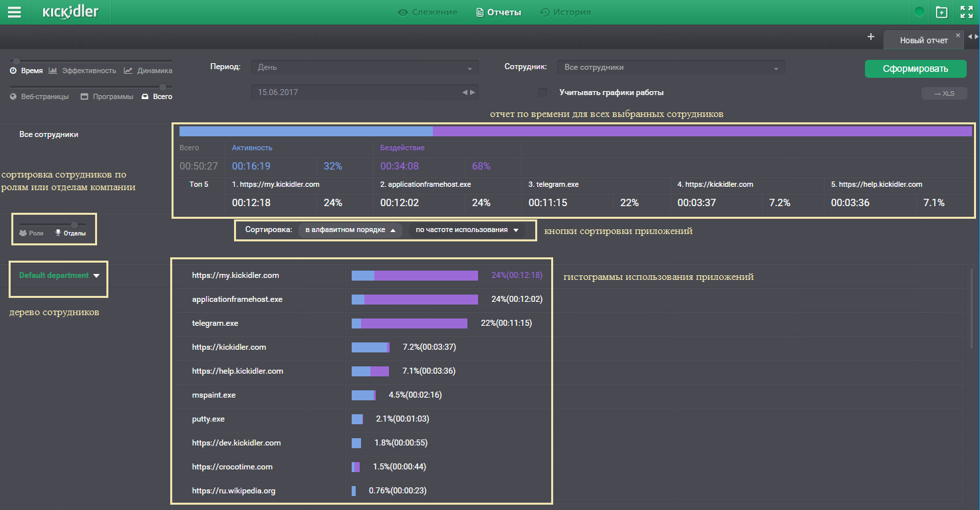Open the Период dropdown showing День
This screenshot has width=980, height=510.
[364, 68]
